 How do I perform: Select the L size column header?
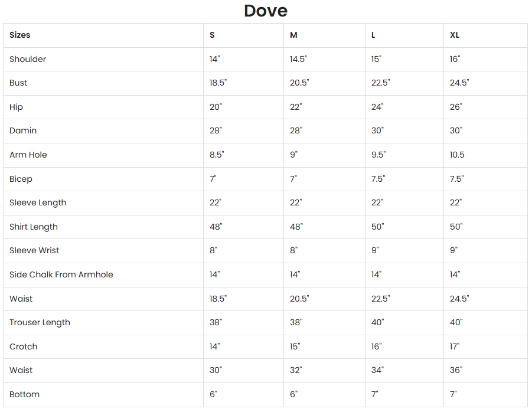(x=373, y=35)
